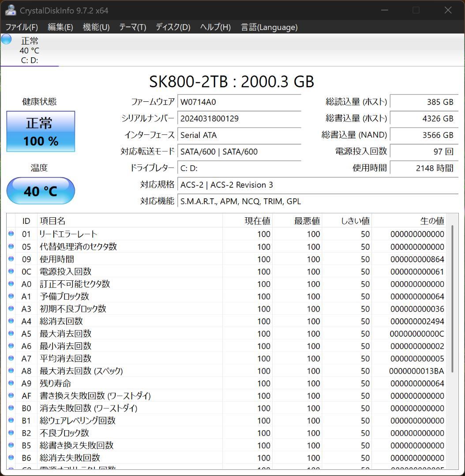Open the テーマ menu
The height and width of the screenshot is (476, 465).
click(131, 27)
